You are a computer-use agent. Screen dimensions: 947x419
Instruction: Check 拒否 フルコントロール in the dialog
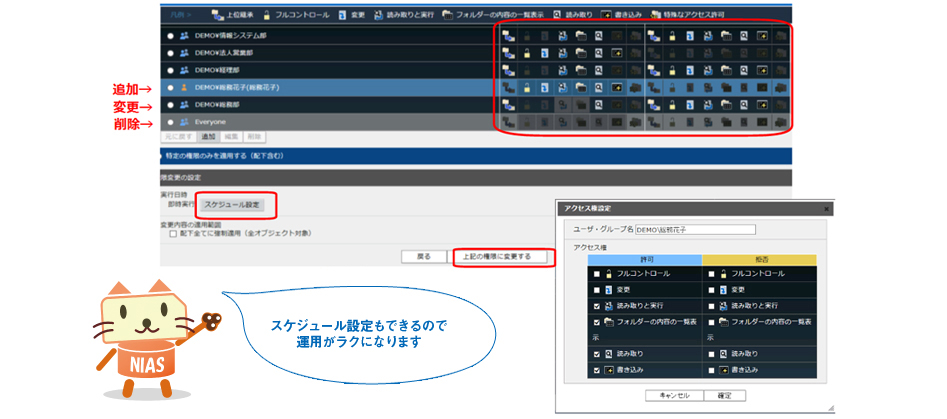tap(713, 273)
